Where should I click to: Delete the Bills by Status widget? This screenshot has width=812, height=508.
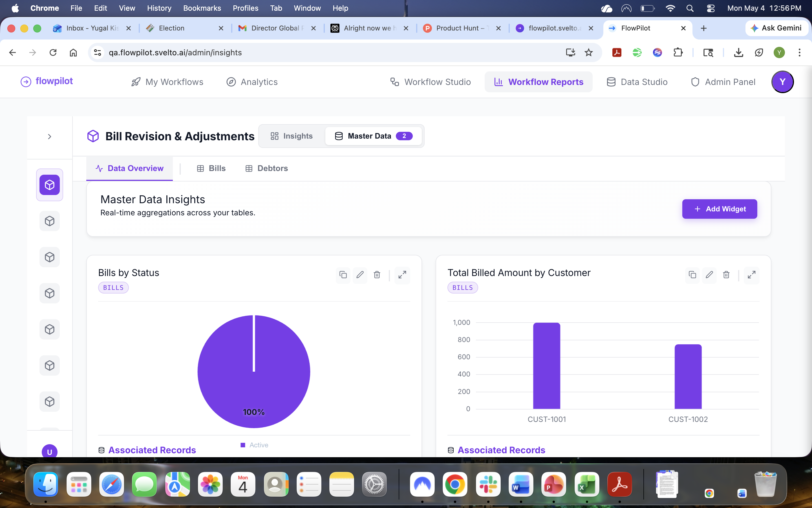[377, 275]
